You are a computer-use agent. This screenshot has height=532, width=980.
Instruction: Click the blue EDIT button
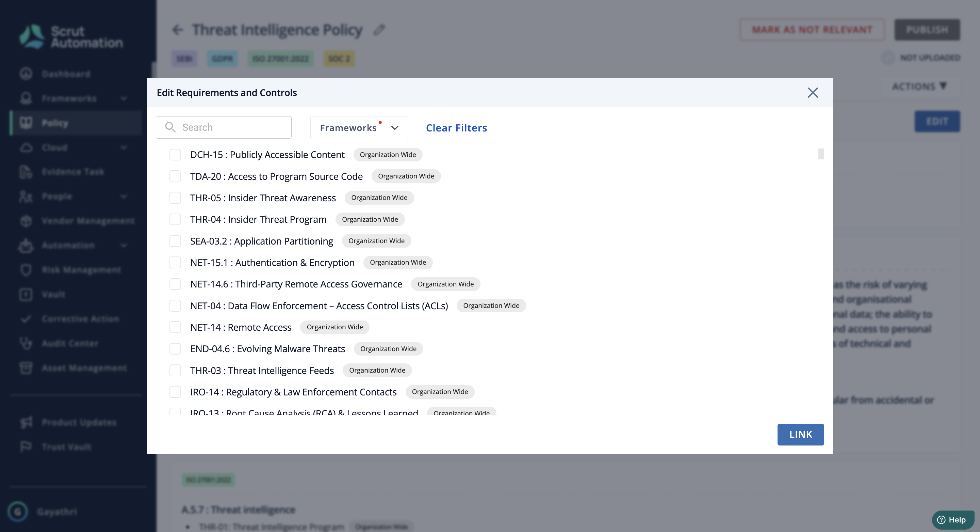[937, 122]
